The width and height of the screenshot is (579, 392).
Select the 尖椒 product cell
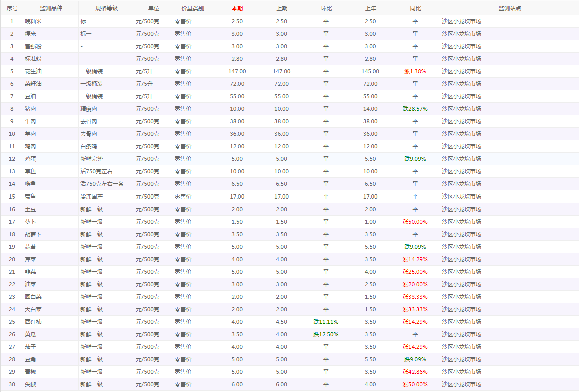(30, 384)
